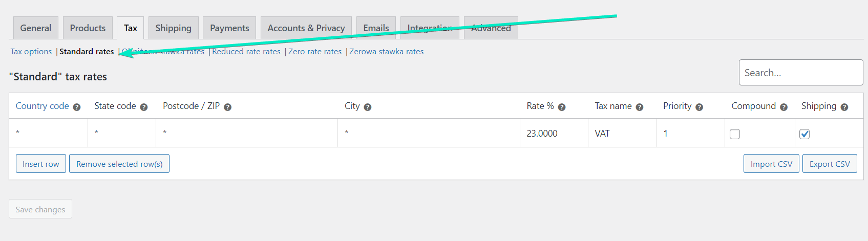Sort by Country code column header
Screen dimensions: 868x241
click(x=42, y=106)
